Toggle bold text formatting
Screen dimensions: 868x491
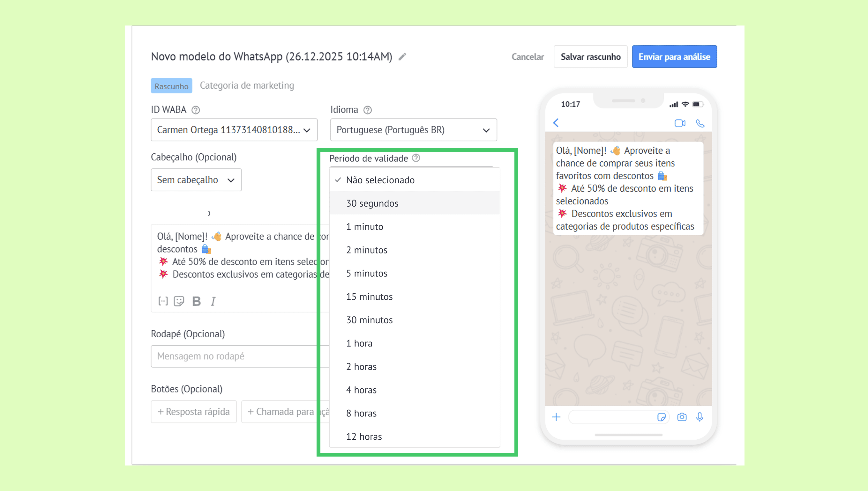[x=196, y=301]
